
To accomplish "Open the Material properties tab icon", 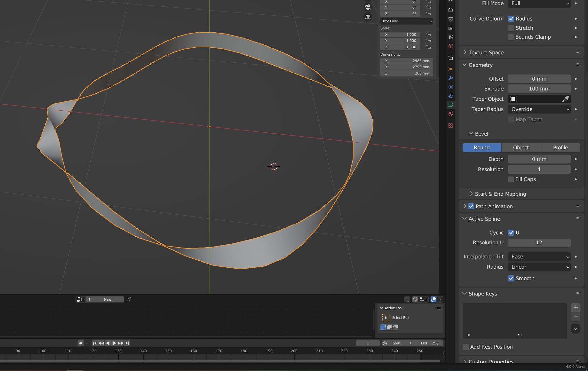I will 451,114.
